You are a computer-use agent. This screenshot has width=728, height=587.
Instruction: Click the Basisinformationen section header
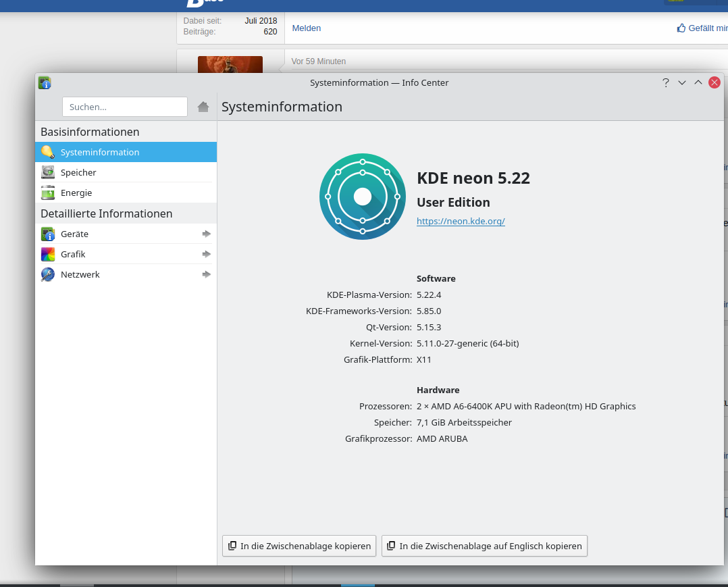point(90,132)
